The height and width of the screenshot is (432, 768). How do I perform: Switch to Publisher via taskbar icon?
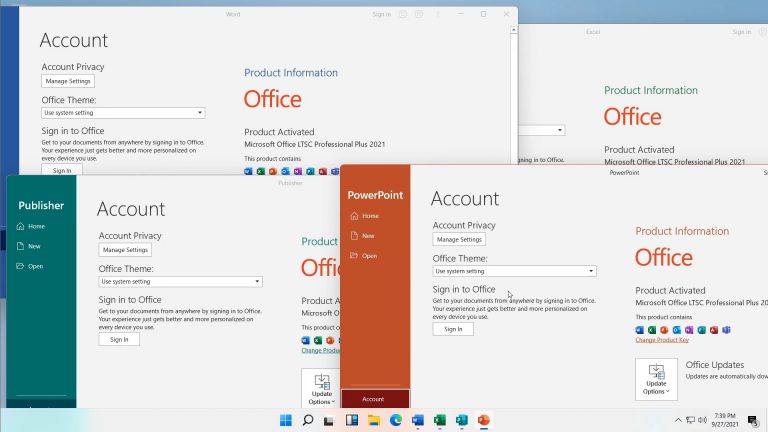[x=462, y=420]
